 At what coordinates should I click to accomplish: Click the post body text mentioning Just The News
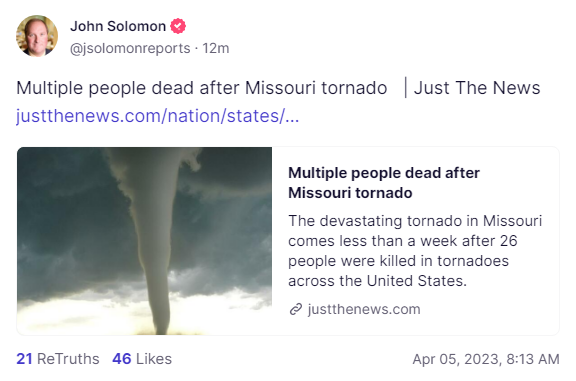click(278, 88)
